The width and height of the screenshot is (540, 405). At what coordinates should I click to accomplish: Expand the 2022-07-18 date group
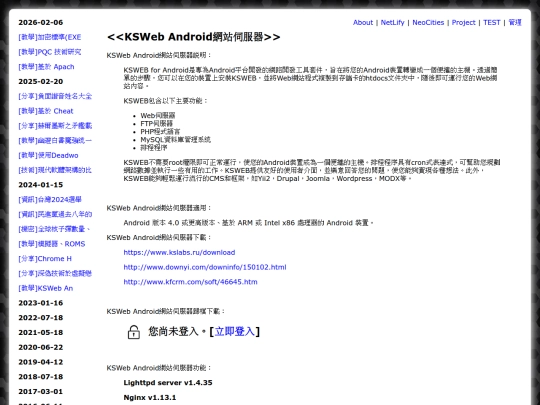coord(41,318)
